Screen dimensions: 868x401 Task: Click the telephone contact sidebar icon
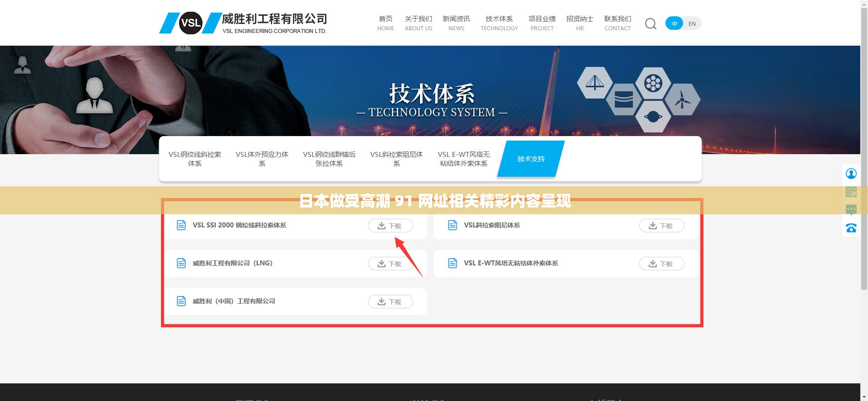851,228
